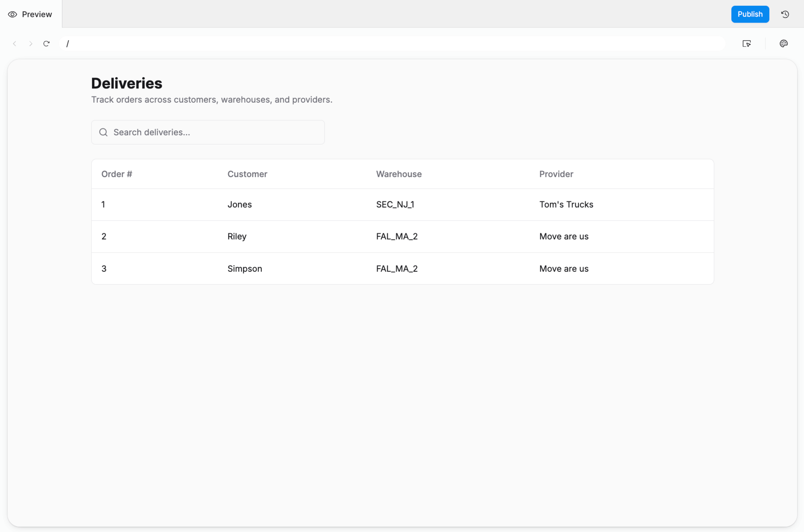
Task: Switch to the Preview tab
Action: [x=30, y=14]
